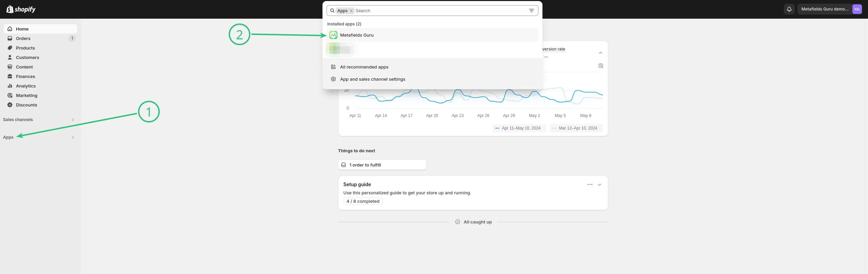
Task: Click the Home icon in sidebar
Action: click(x=10, y=29)
